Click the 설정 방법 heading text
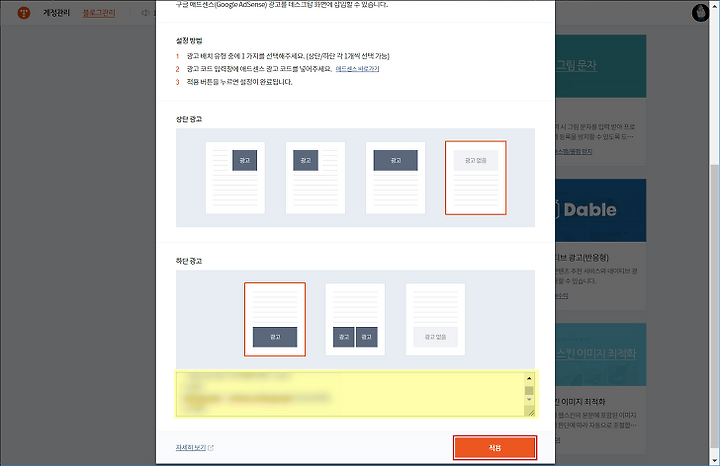 [189, 40]
